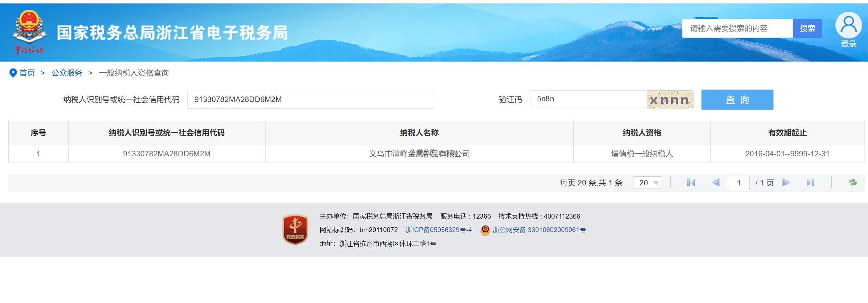Select cell 增值税一般纳税人
The width and height of the screenshot is (868, 303).
click(642, 154)
